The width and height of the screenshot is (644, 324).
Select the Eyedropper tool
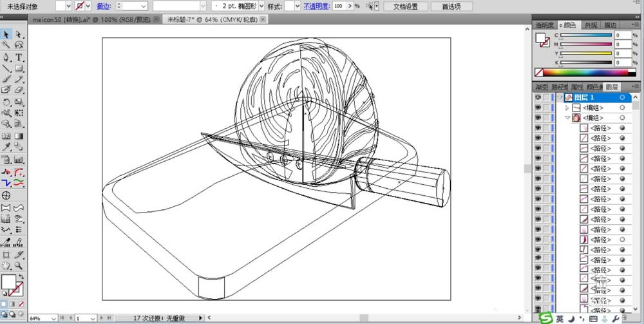coord(6,147)
